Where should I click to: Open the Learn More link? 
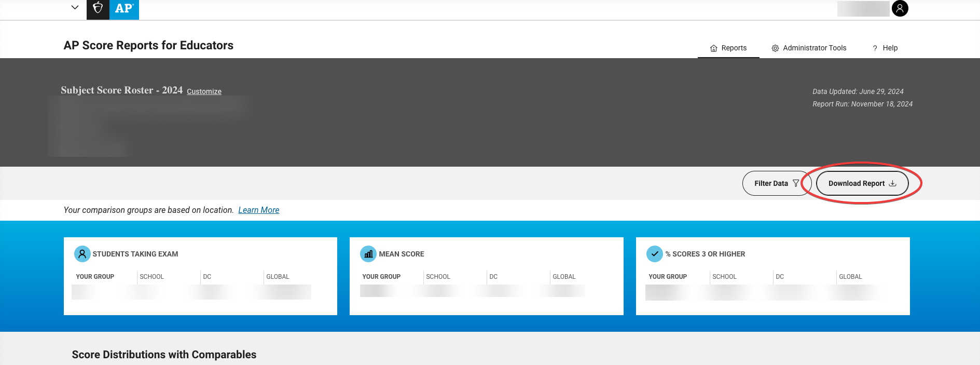(x=258, y=210)
